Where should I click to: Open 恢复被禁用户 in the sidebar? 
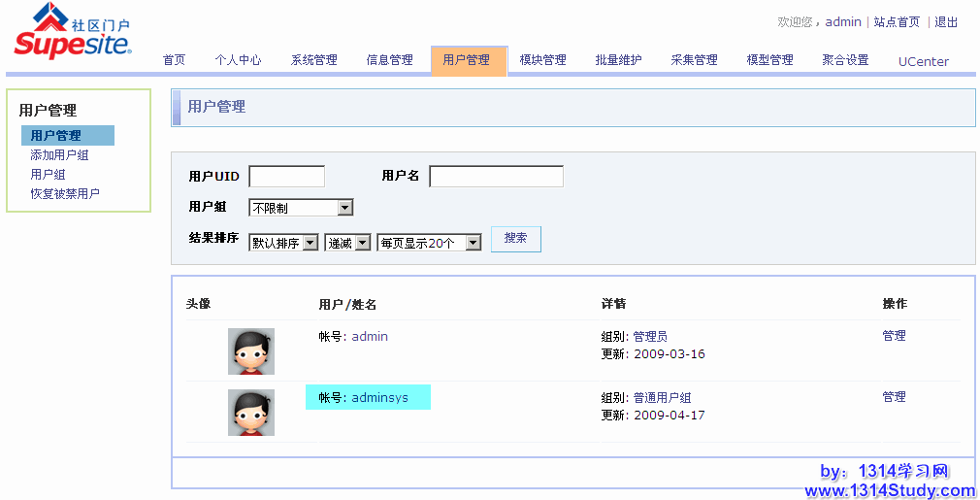coord(65,194)
